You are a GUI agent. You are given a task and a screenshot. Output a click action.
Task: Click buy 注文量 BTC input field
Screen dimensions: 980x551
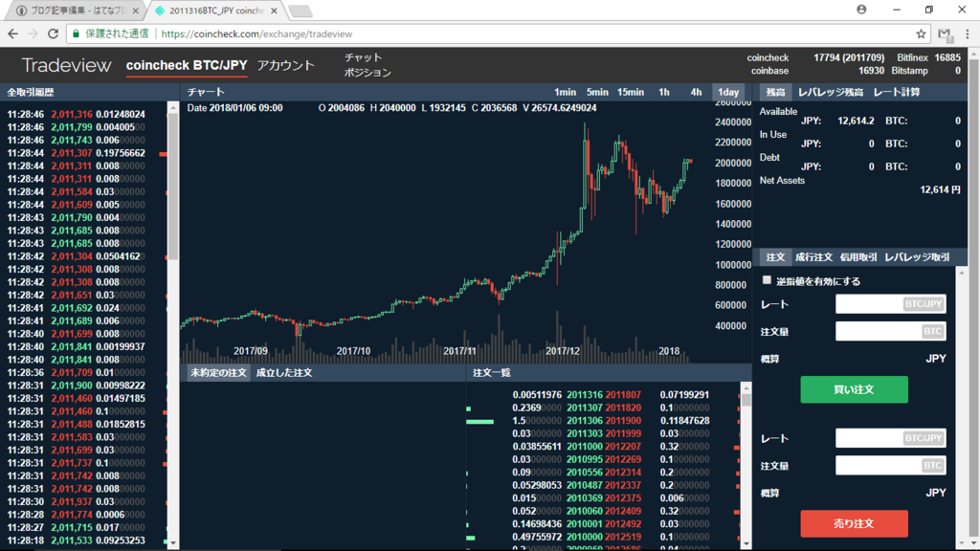click(891, 331)
